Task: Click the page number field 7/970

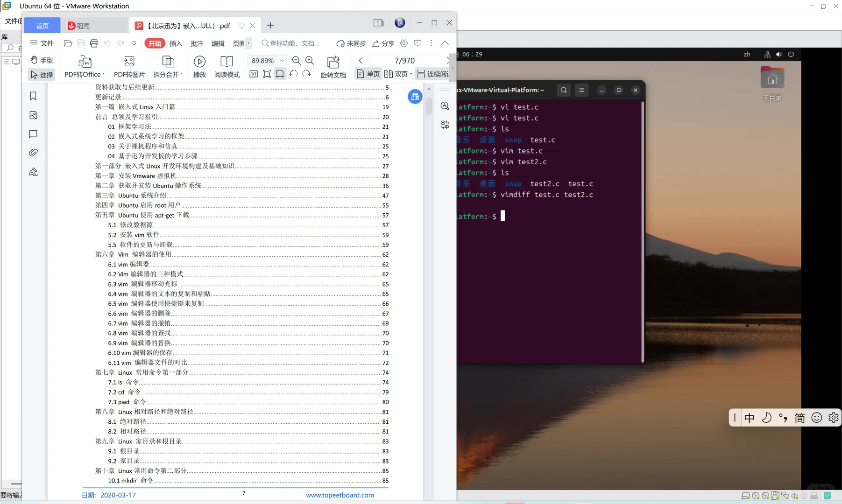Action: coord(404,60)
